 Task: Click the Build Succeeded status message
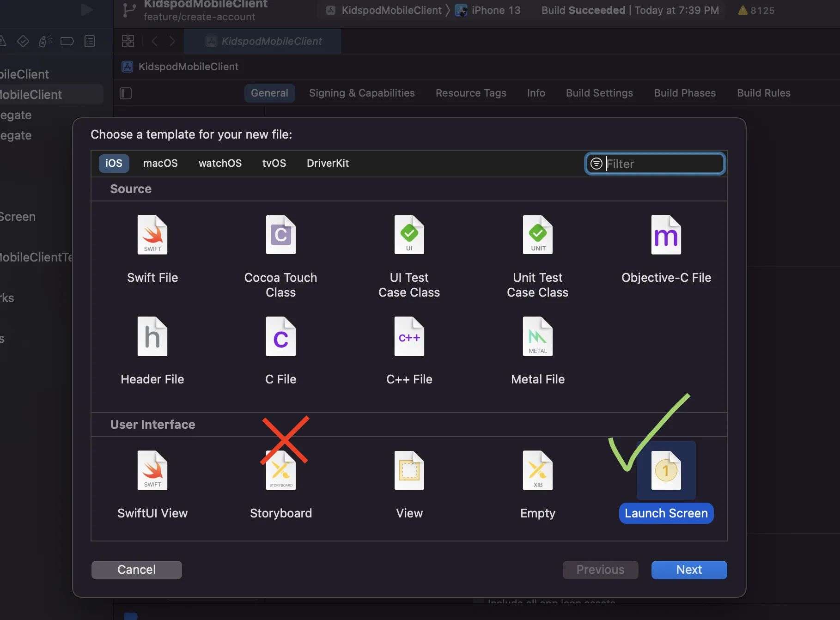[x=630, y=10]
